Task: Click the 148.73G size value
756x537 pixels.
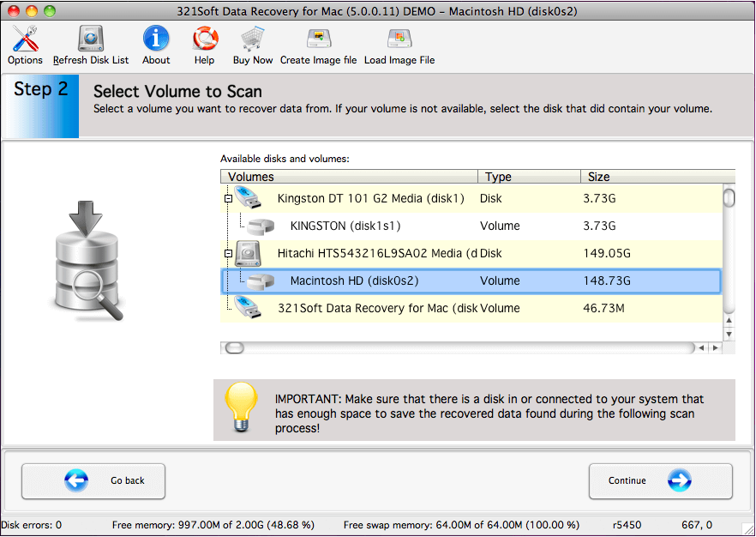Action: [607, 281]
